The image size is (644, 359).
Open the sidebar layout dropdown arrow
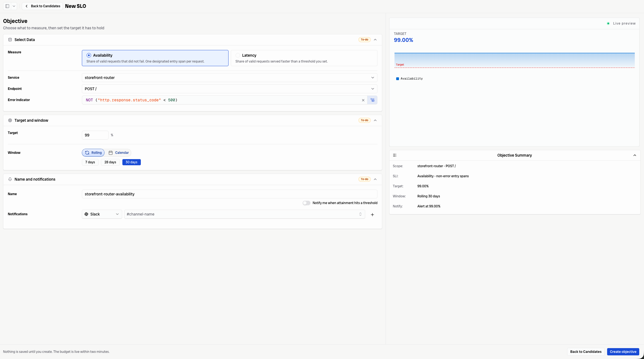(14, 6)
